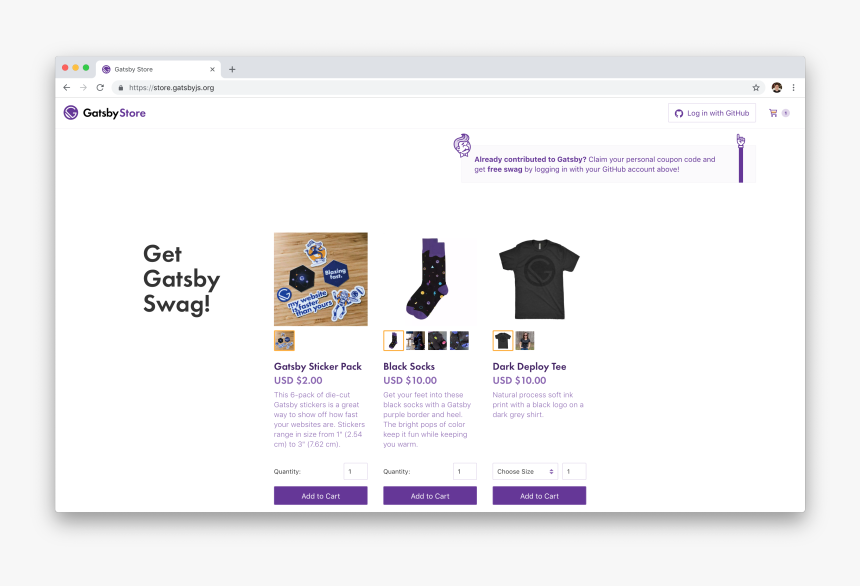Log in with GitHub button
Image resolution: width=860 pixels, height=586 pixels.
(x=711, y=113)
